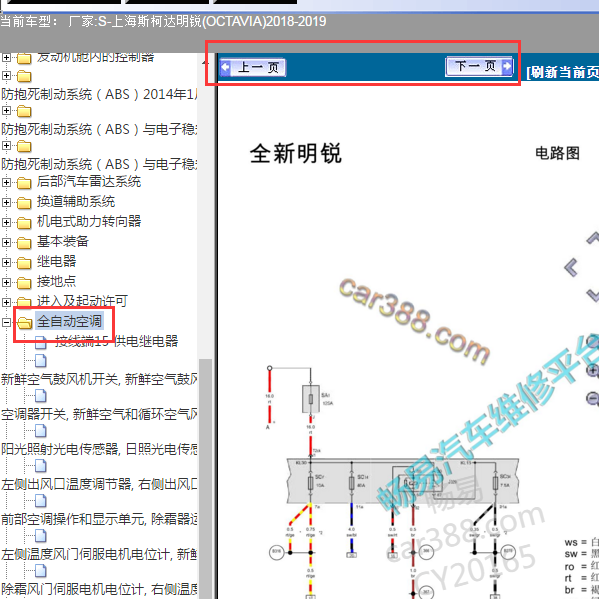Click the left pan arrow on the diagram viewer

click(x=571, y=267)
